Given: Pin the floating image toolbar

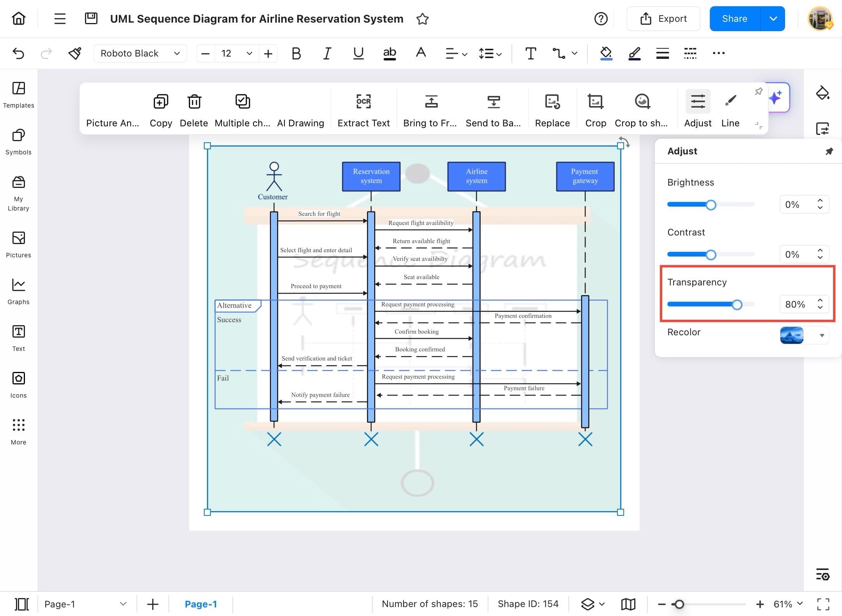Looking at the screenshot, I should click(759, 91).
